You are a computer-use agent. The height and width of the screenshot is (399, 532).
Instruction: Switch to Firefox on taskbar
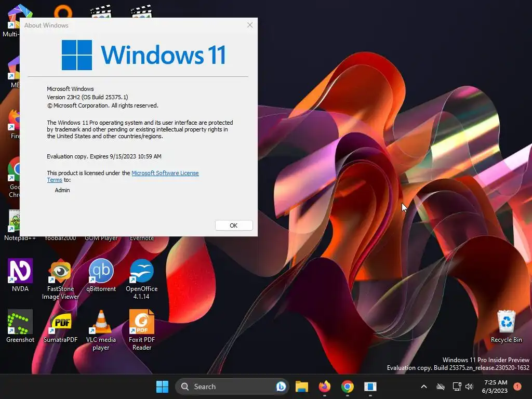tap(325, 387)
